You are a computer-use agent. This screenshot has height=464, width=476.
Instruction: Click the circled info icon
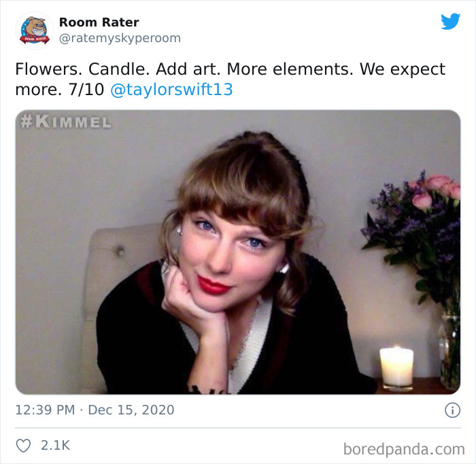[452, 410]
